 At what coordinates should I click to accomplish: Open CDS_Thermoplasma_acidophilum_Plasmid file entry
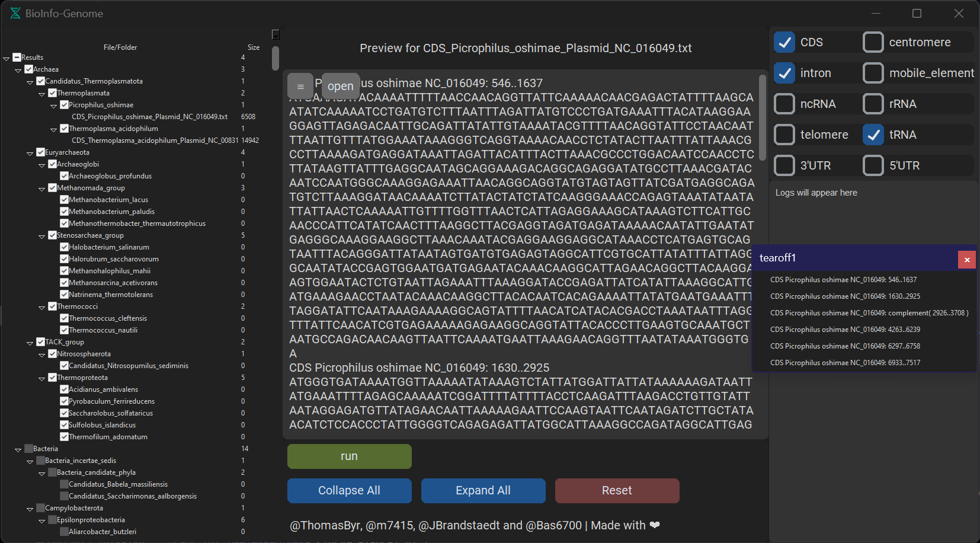point(155,140)
